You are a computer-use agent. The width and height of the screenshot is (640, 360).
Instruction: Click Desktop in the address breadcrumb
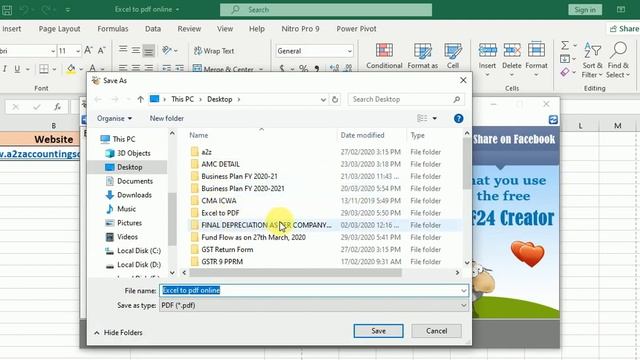pos(220,99)
